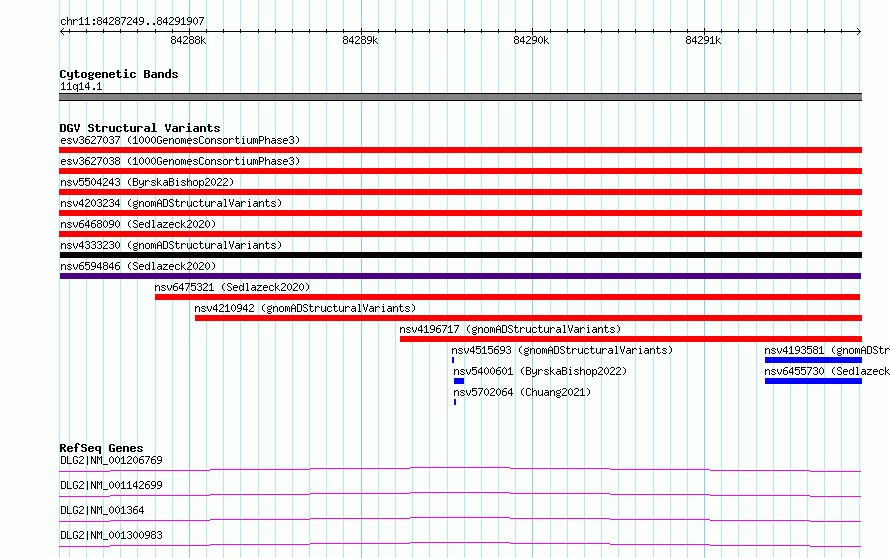This screenshot has width=890, height=558.
Task: Click the Cytogenetic Bands track title
Action: (x=119, y=74)
